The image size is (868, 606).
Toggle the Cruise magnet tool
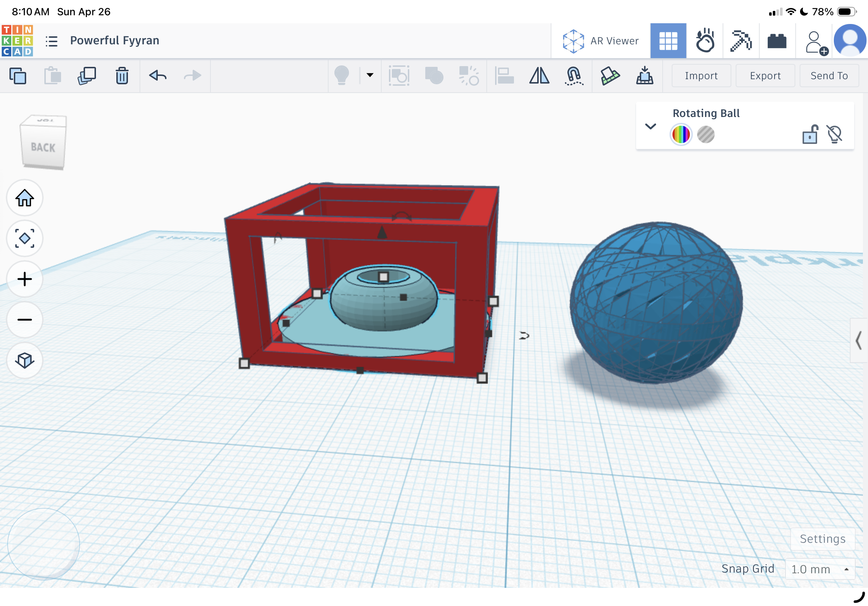pyautogui.click(x=574, y=76)
